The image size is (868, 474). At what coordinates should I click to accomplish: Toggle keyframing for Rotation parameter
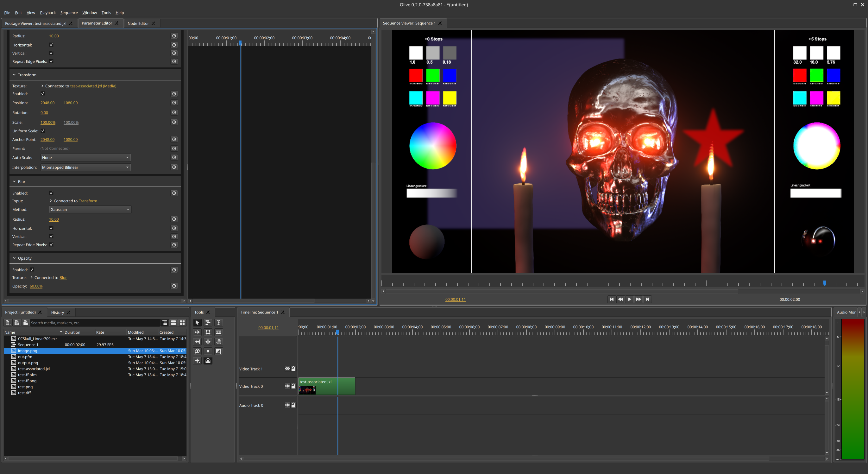pyautogui.click(x=174, y=112)
